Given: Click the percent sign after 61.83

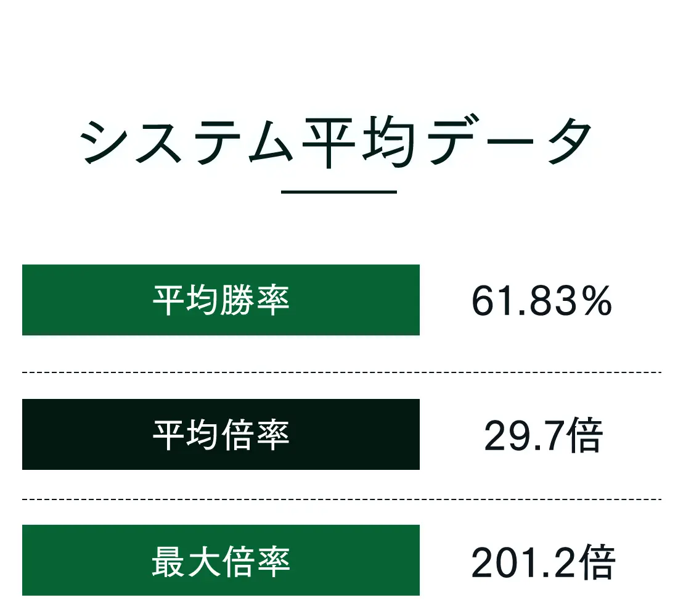Looking at the screenshot, I should tap(597, 302).
